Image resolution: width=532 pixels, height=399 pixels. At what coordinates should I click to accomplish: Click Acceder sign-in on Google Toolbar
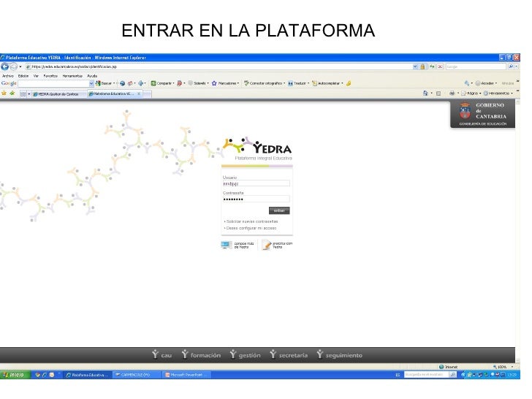(485, 83)
